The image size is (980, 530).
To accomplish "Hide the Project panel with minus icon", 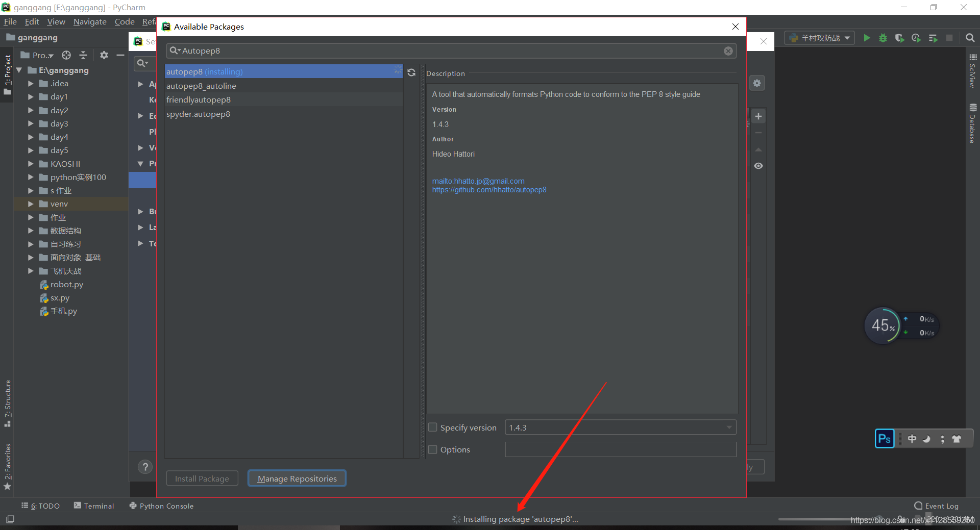I will click(120, 55).
